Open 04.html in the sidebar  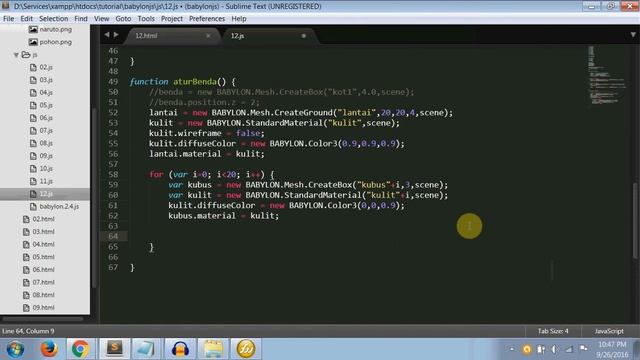[43, 244]
